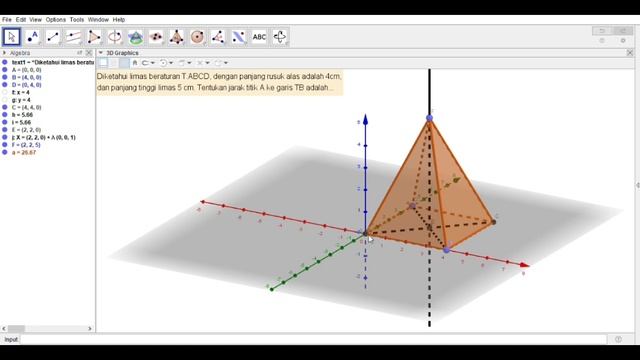Select the Circle with axis tool
640x360 pixels.
coord(115,37)
